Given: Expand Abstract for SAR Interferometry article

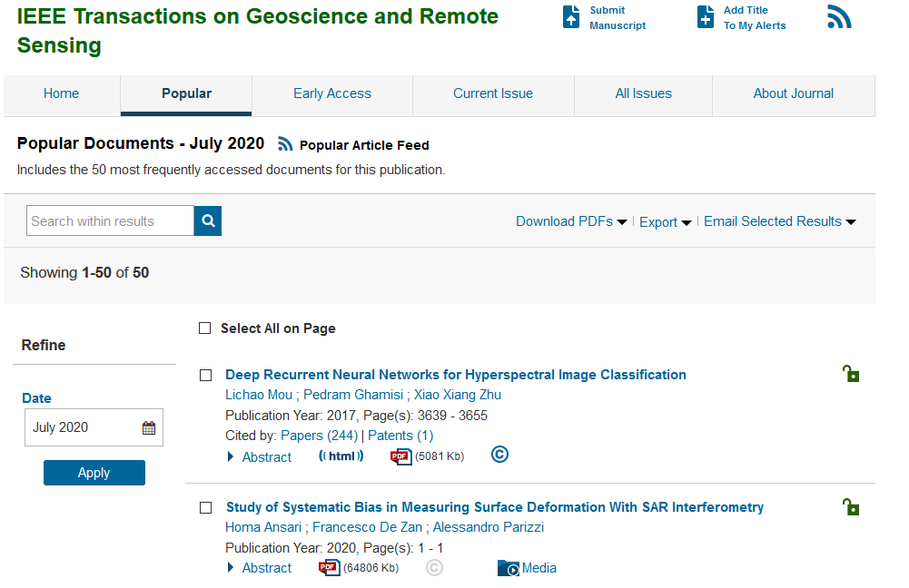Looking at the screenshot, I should 260,568.
